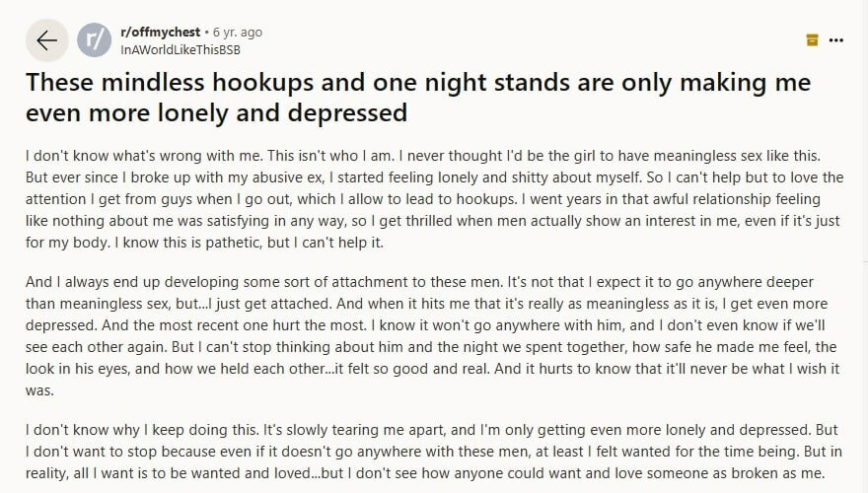Open the three-dot post options menu
868x493 pixels.
(835, 39)
